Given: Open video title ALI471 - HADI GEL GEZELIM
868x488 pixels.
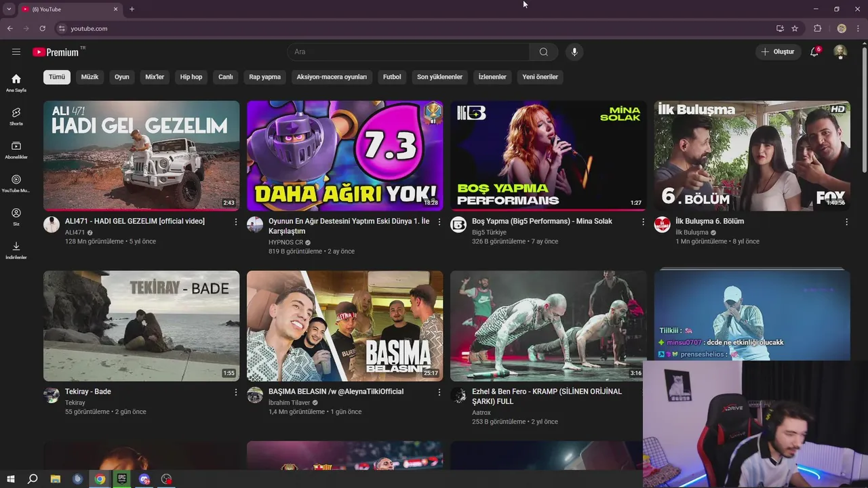Looking at the screenshot, I should (135, 221).
